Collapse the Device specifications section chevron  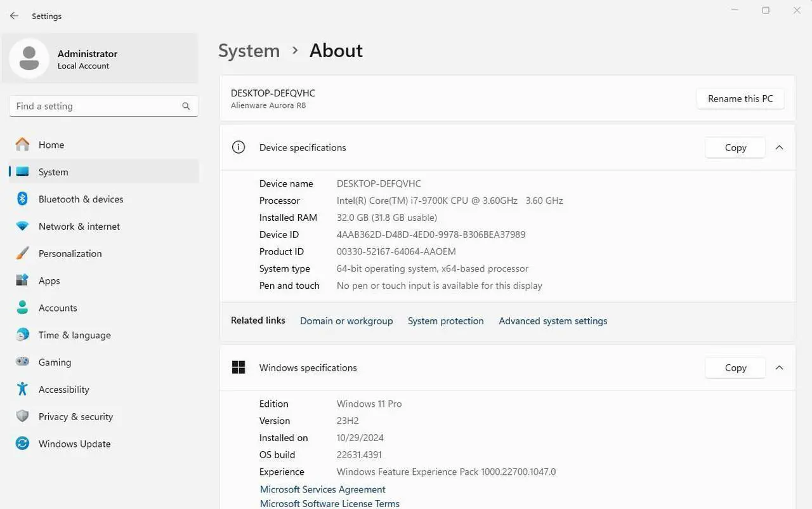779,147
